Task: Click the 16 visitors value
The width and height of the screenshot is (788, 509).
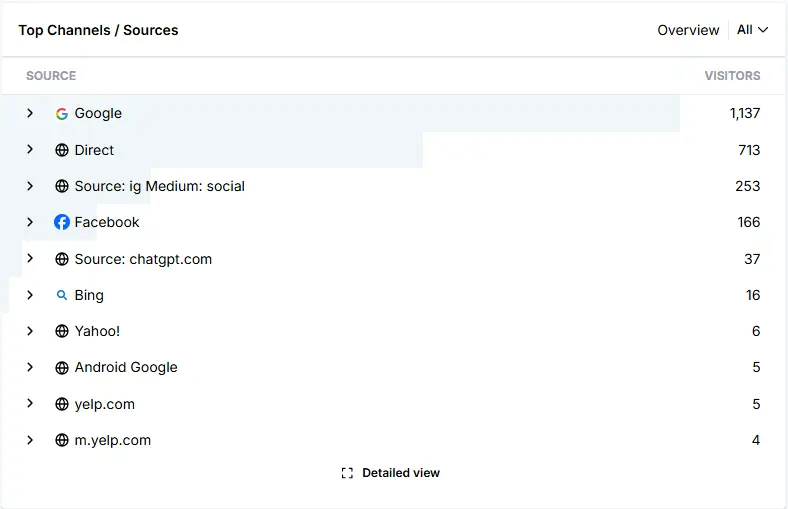Action: [x=753, y=295]
